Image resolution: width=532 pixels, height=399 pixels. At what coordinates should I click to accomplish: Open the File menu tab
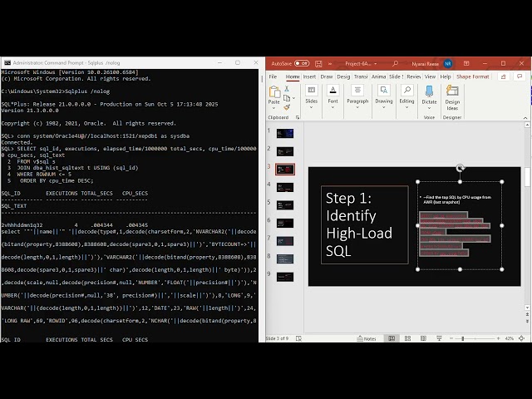273,76
